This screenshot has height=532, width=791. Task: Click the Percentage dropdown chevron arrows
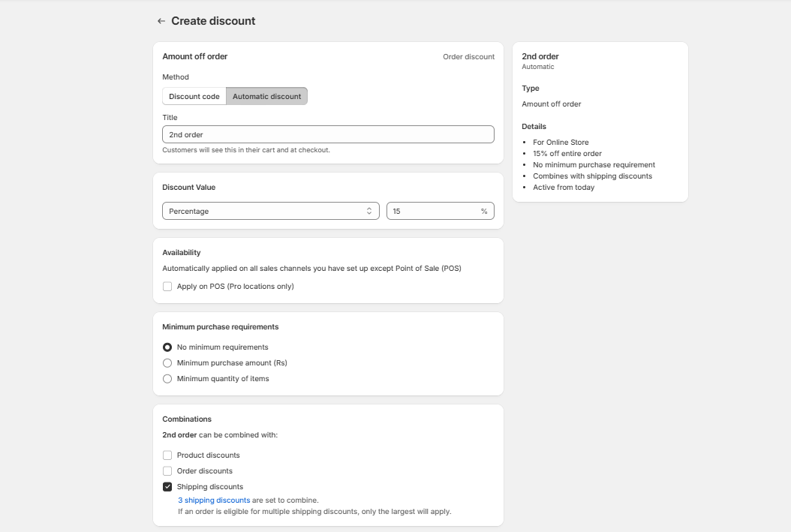[369, 212]
